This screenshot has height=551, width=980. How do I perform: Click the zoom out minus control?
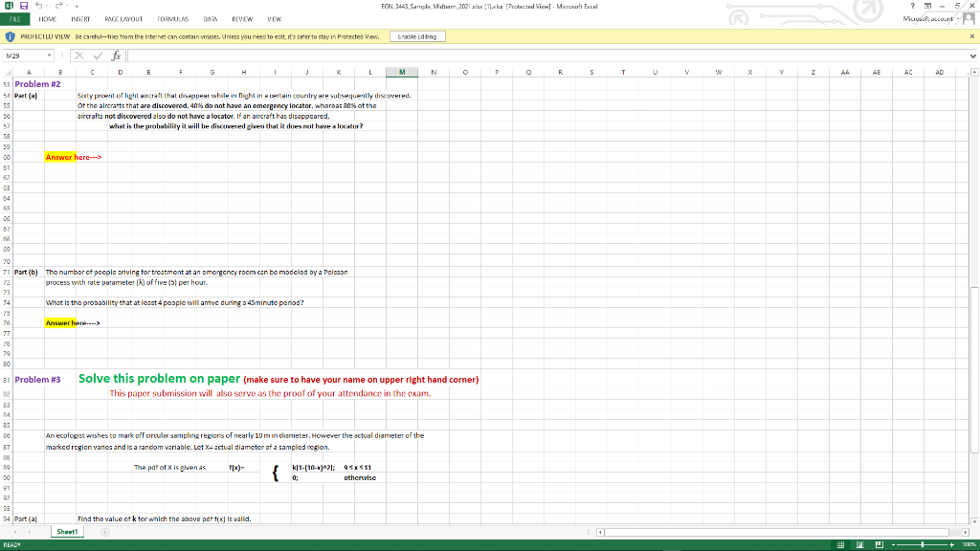click(893, 544)
